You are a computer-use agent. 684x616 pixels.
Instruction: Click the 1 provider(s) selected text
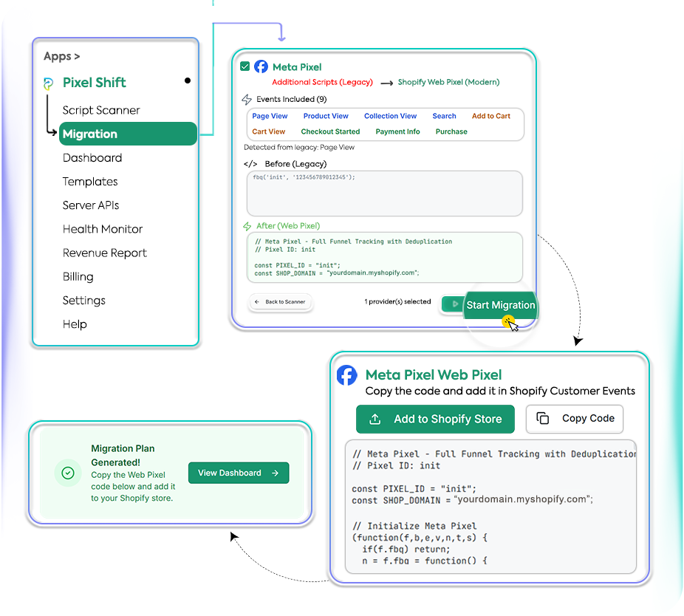pos(397,301)
